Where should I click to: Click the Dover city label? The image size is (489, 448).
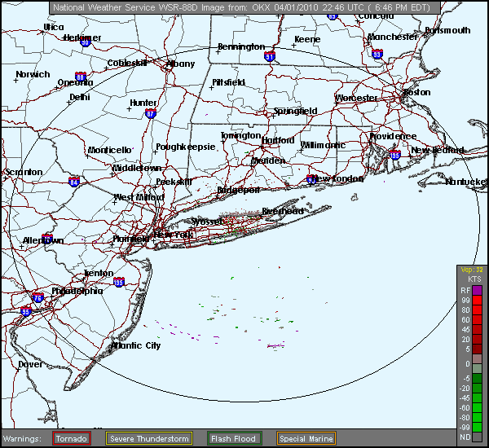click(x=30, y=364)
